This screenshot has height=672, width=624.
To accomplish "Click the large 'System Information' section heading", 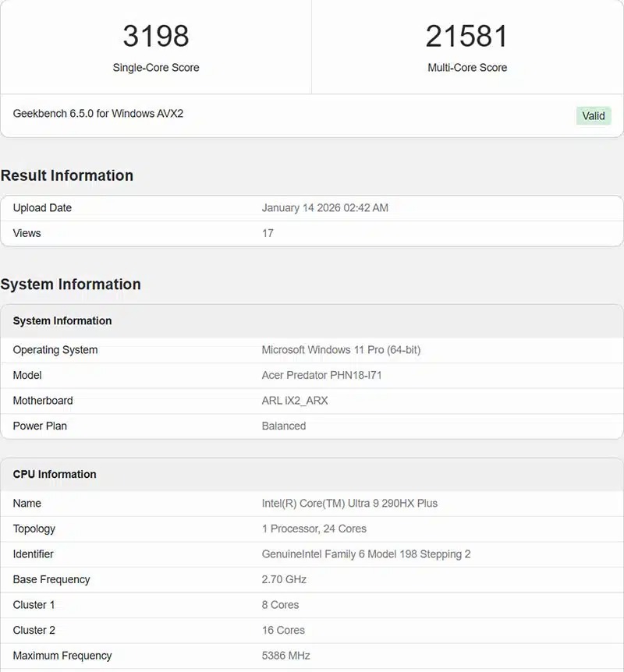I will (71, 284).
